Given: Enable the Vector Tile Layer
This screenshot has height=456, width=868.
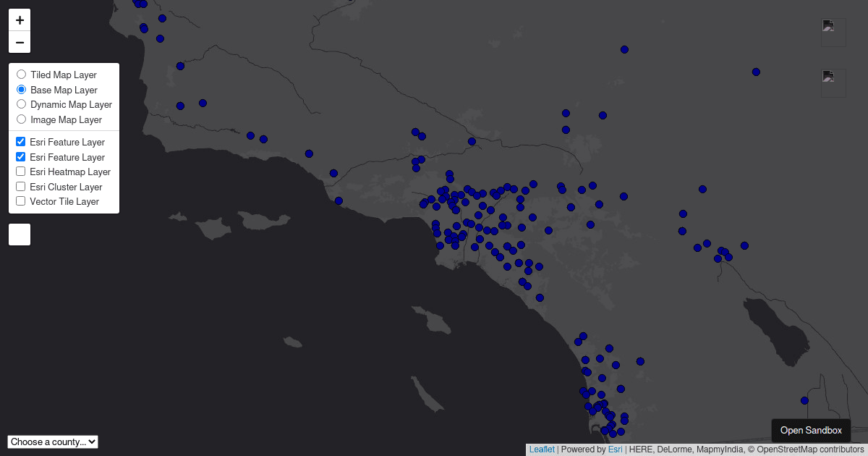Looking at the screenshot, I should (20, 200).
